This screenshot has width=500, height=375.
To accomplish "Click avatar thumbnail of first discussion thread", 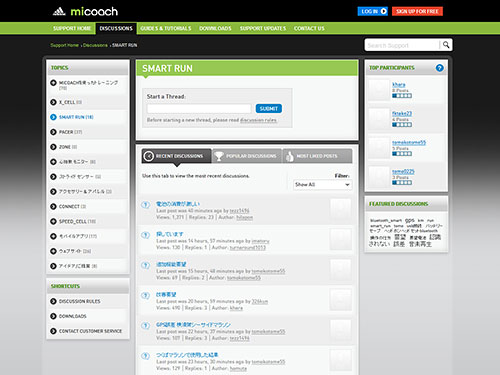I will tap(340, 209).
